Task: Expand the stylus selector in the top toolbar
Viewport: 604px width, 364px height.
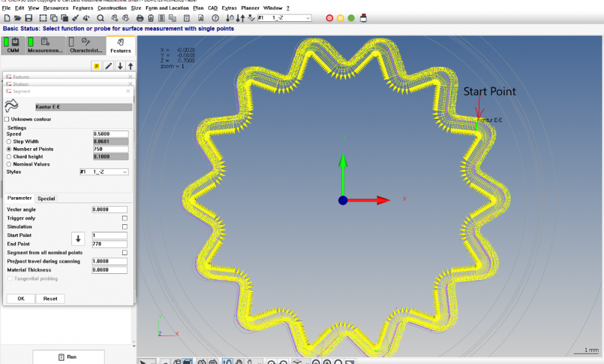Action: tap(308, 18)
